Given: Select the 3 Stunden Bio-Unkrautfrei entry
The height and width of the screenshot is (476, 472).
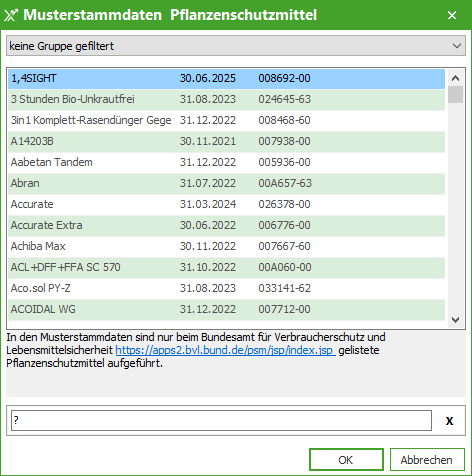Looking at the screenshot, I should point(226,99).
